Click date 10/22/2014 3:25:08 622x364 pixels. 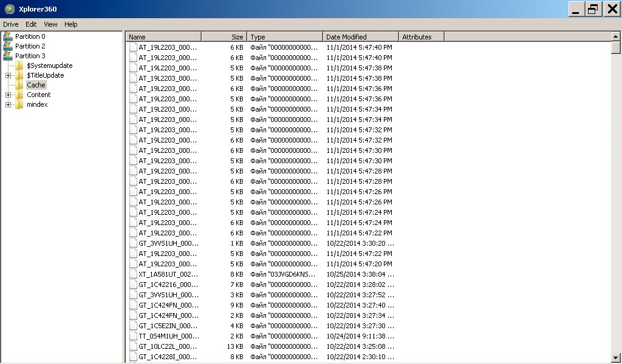point(360,346)
